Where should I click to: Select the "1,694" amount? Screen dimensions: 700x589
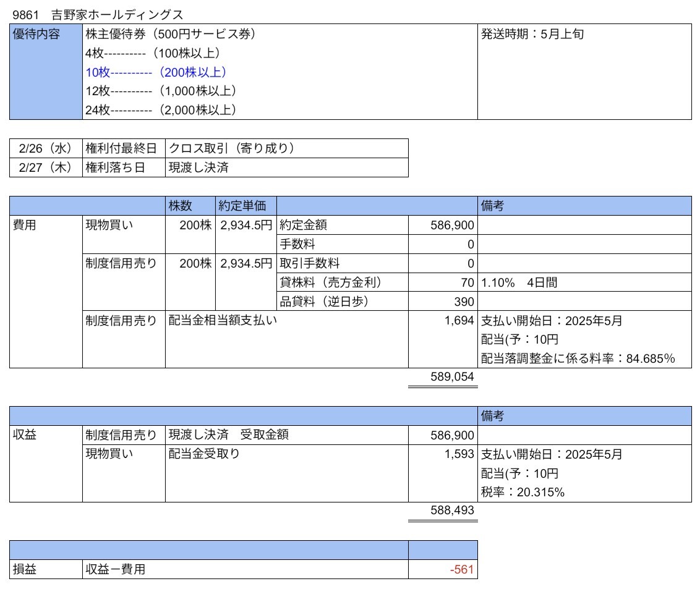click(459, 320)
